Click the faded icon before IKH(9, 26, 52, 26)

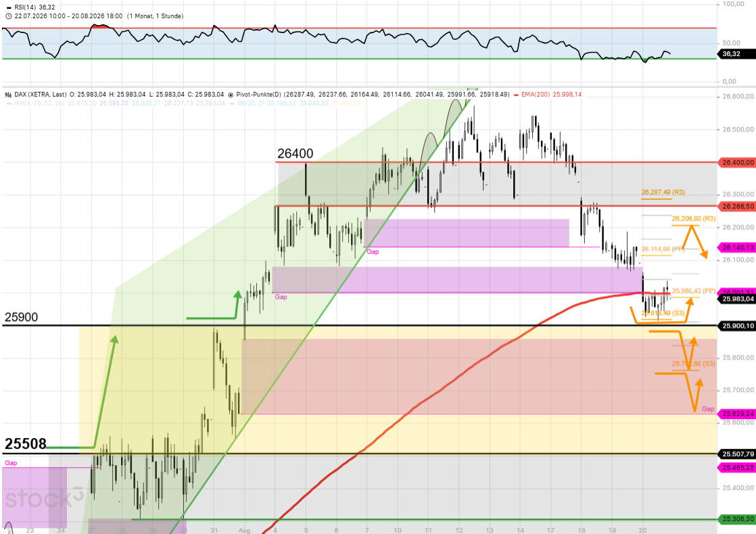click(x=9, y=103)
